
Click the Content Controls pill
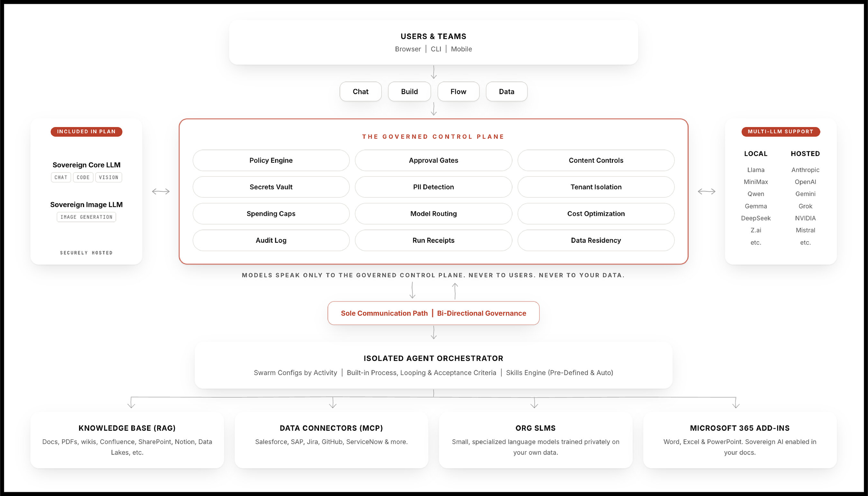[x=596, y=161]
